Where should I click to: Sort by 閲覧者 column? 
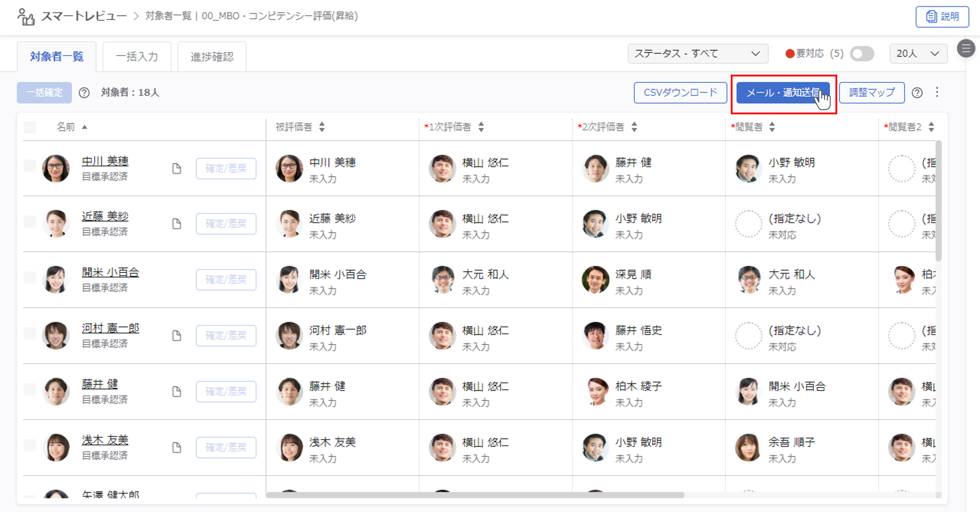(772, 127)
